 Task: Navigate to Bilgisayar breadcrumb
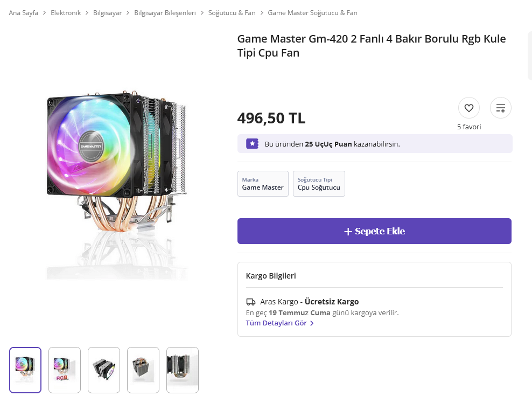108,13
